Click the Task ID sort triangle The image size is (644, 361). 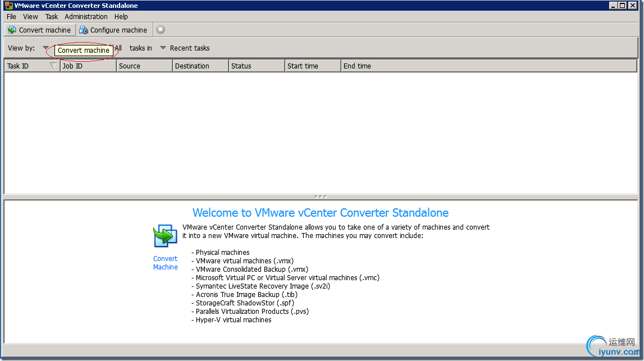click(53, 66)
